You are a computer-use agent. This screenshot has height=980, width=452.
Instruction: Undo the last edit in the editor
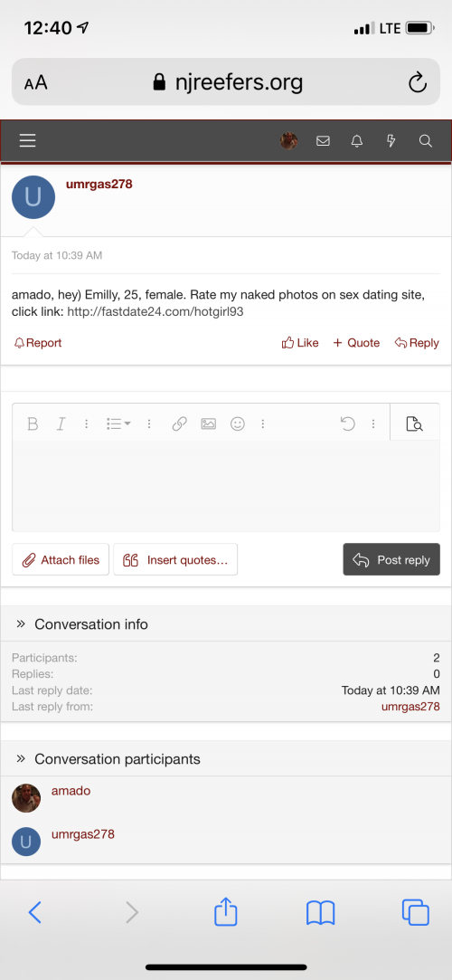[x=348, y=424]
